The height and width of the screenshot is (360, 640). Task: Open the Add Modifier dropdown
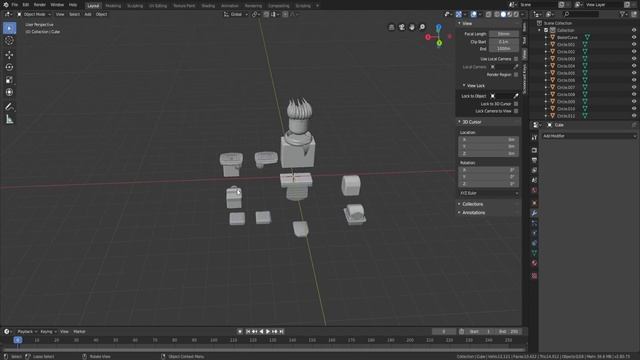tap(589, 136)
